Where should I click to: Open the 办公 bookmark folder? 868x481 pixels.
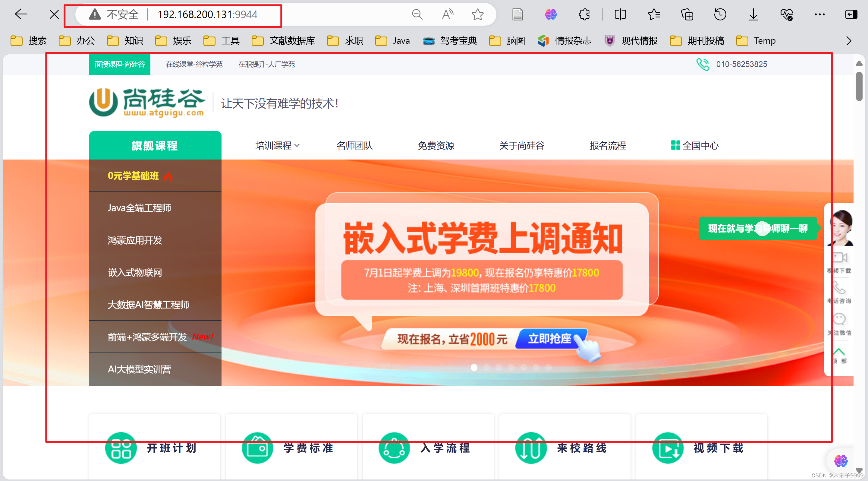pos(77,41)
